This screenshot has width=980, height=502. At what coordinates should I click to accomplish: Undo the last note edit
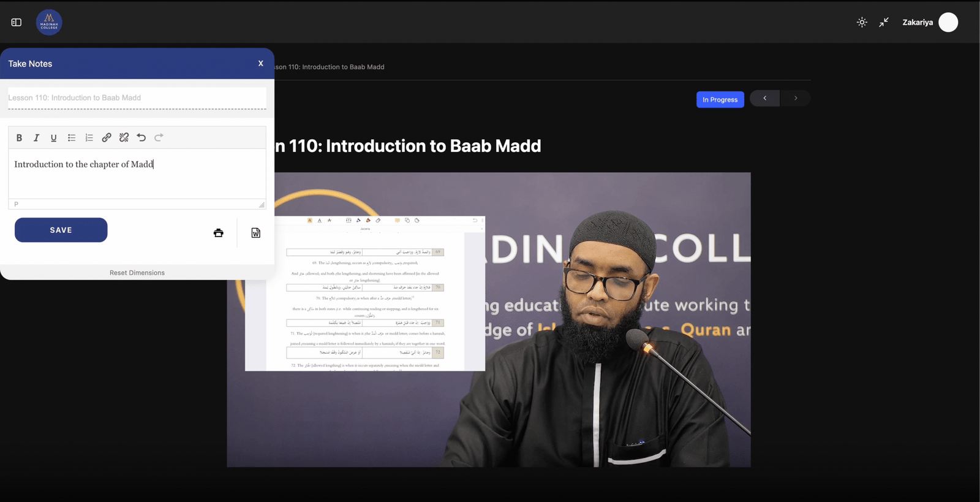[x=141, y=138]
